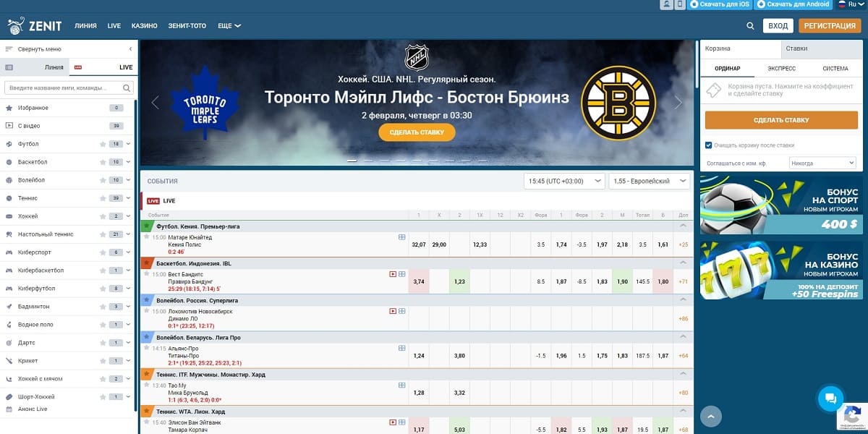Toggle 'Очищать корзину после ставки' checkbox
This screenshot has height=434, width=868.
click(708, 145)
